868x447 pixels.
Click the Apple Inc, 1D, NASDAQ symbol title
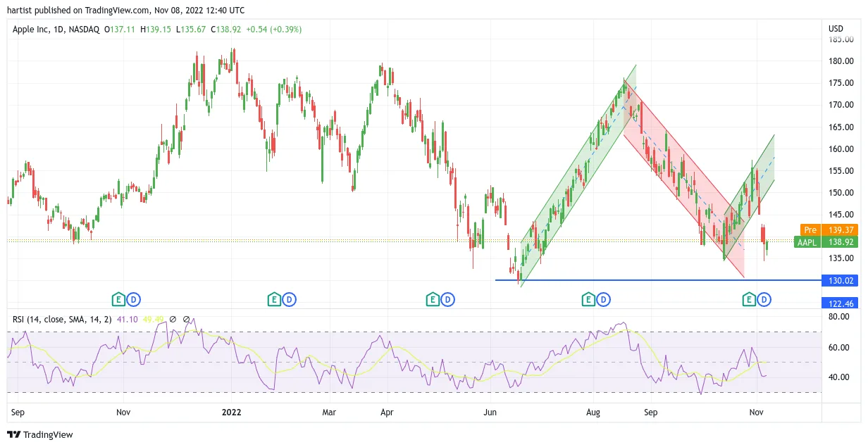[56, 30]
